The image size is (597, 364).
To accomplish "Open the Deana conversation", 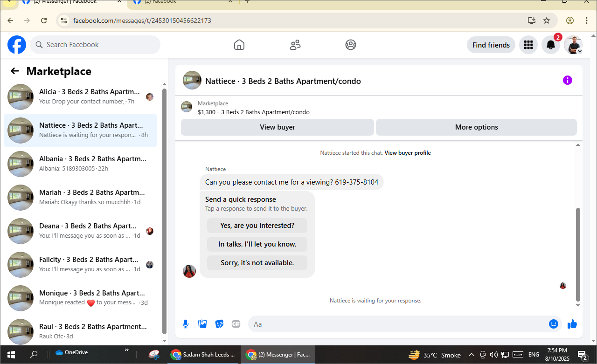I will click(x=80, y=231).
